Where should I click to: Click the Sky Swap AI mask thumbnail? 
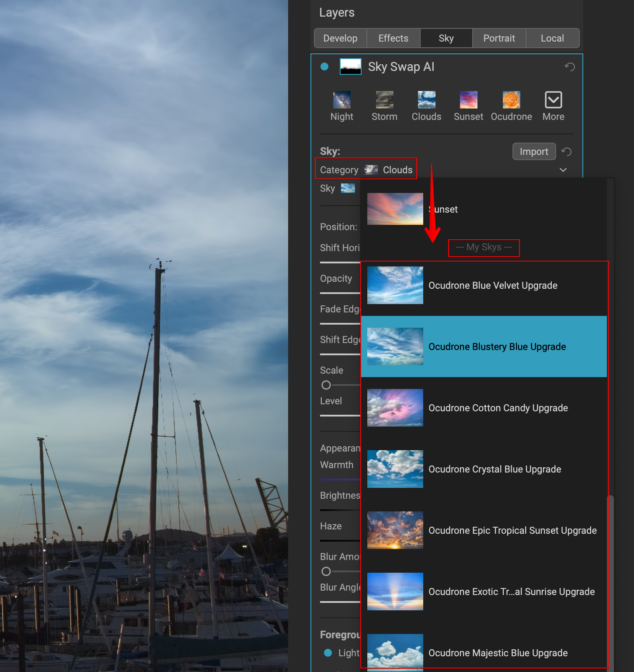pos(351,67)
